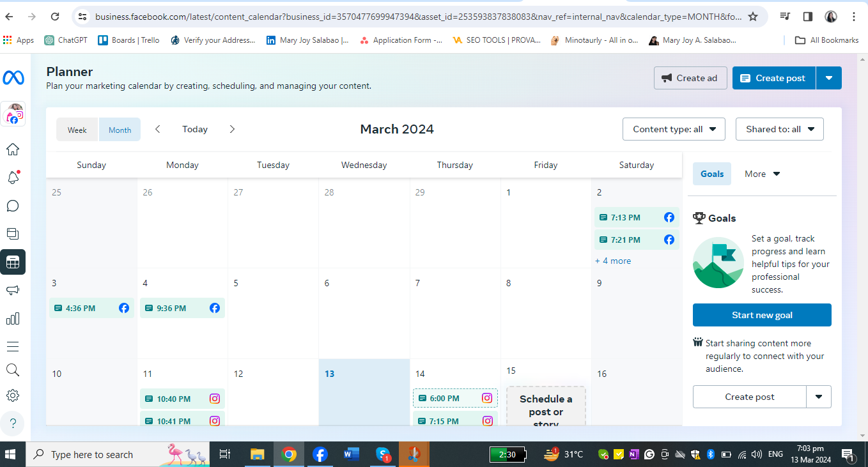Open the OneNote icon in system tray

pos(633,454)
